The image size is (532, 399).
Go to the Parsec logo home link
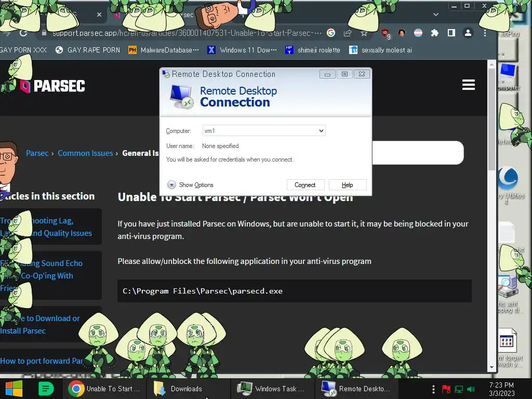pos(52,86)
